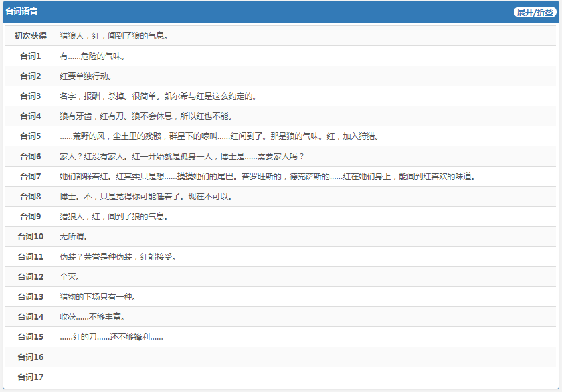The height and width of the screenshot is (392, 562).
Task: Click the 台词17 row label
Action: pyautogui.click(x=31, y=377)
